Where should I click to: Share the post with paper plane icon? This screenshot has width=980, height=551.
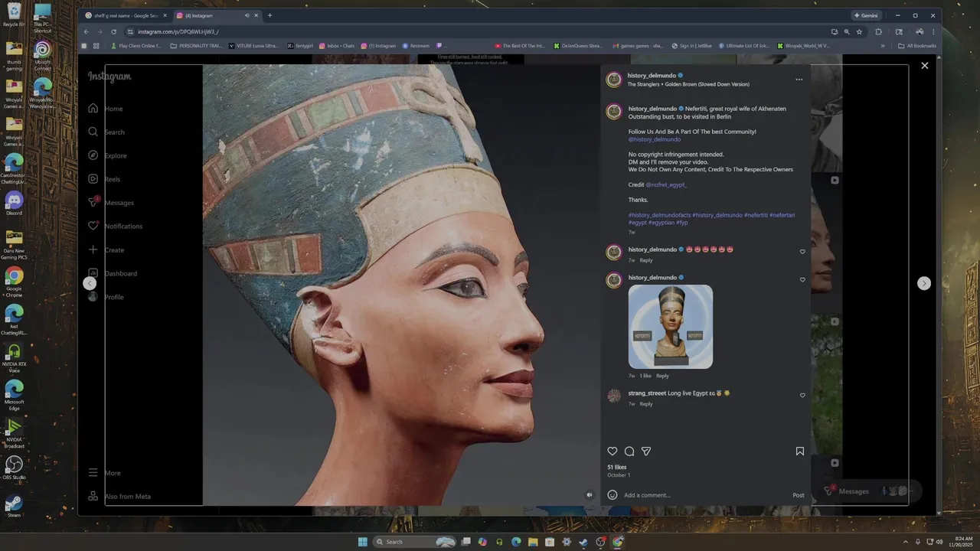pos(646,452)
